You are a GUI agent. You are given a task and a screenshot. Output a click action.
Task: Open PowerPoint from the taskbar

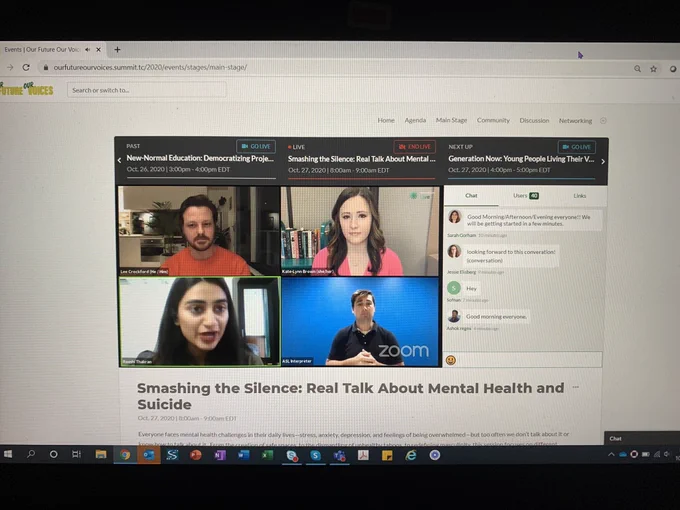coord(196,455)
